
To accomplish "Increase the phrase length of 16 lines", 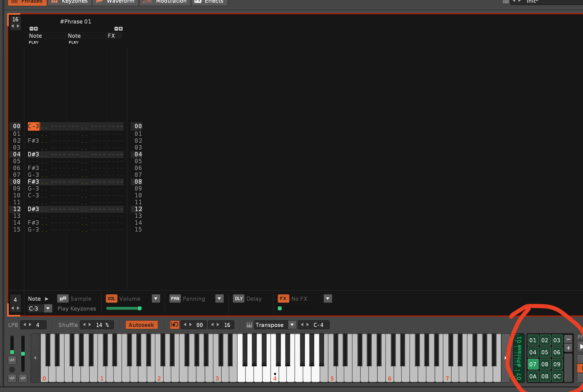I will tap(18, 26).
